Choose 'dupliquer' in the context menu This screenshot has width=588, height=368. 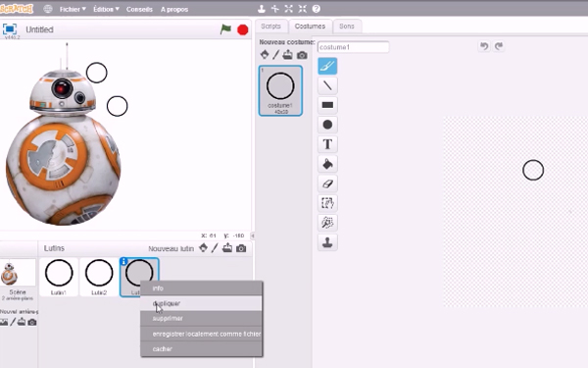(201, 303)
